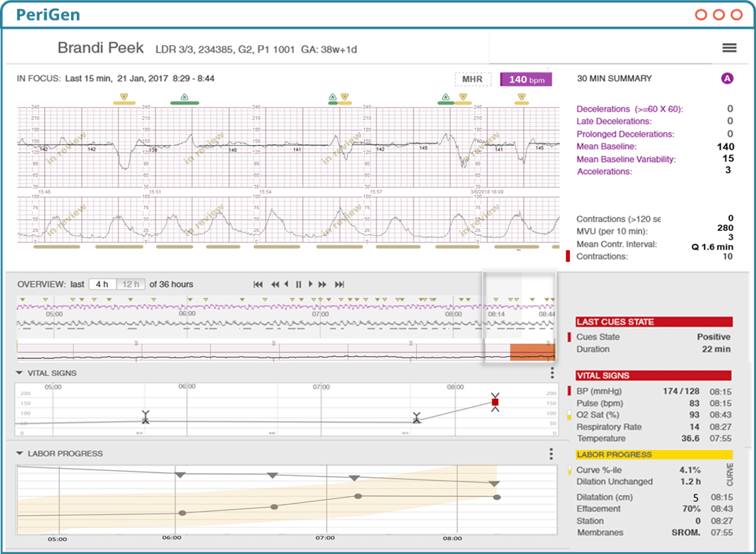The width and height of the screenshot is (756, 554).
Task: Click the red BP marker on vitals chart
Action: pos(495,403)
